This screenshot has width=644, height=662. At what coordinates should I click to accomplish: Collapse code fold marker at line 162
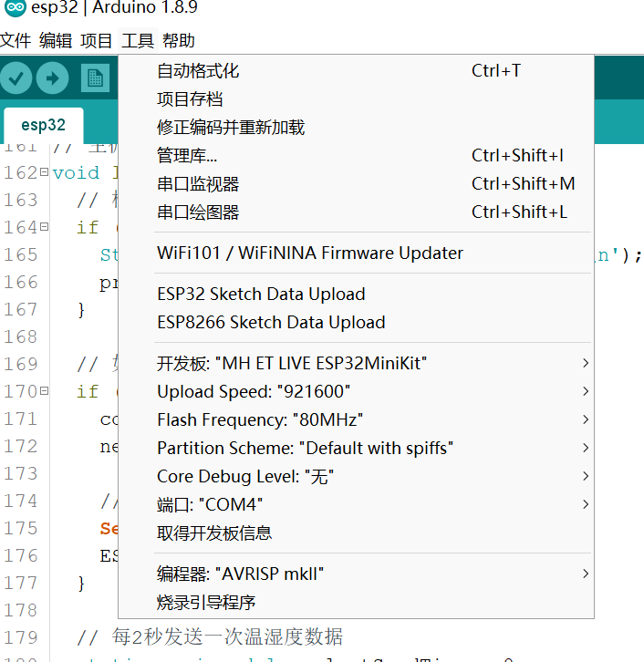point(44,171)
